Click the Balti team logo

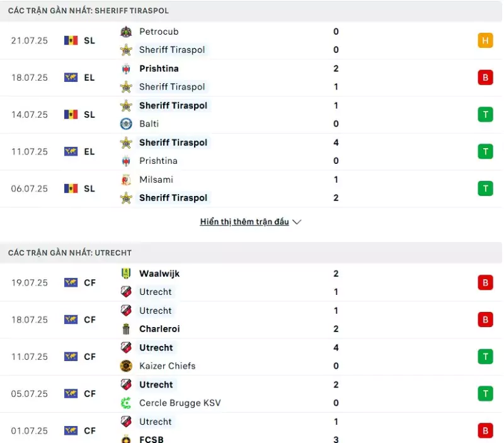[126, 124]
